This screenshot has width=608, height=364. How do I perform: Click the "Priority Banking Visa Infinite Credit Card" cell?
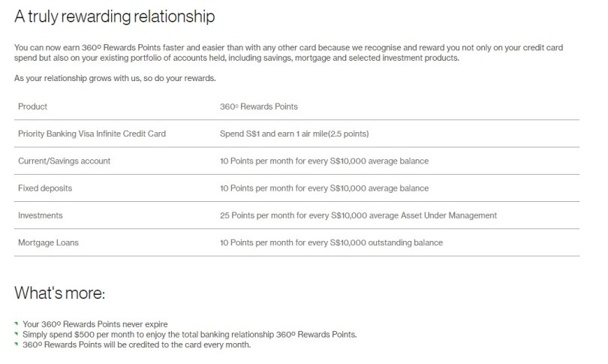[x=92, y=134]
